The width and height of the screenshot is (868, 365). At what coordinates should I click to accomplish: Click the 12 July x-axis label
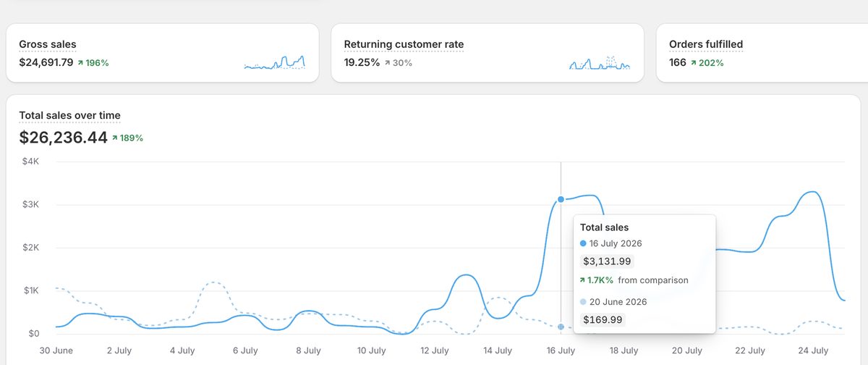435,351
